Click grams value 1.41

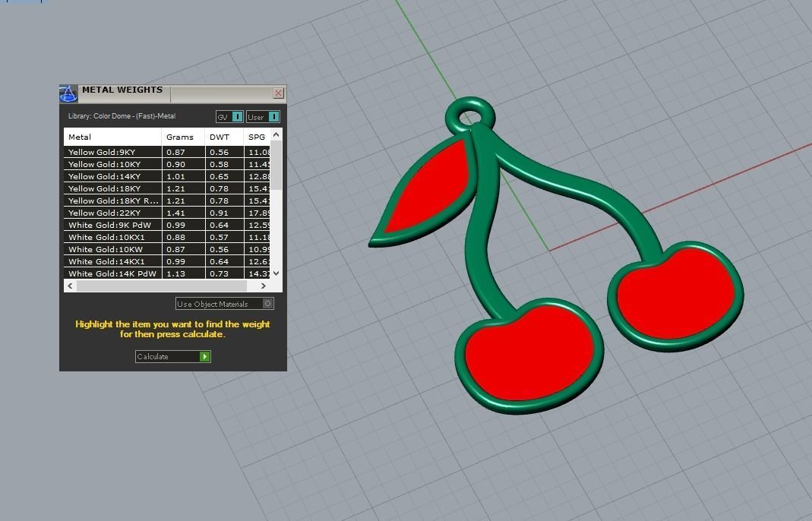[x=175, y=213]
